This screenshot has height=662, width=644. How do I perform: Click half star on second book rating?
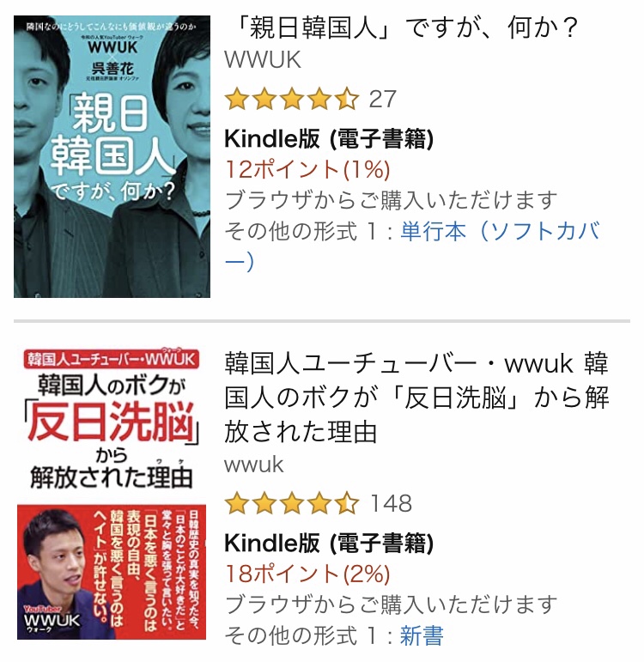pyautogui.click(x=347, y=503)
